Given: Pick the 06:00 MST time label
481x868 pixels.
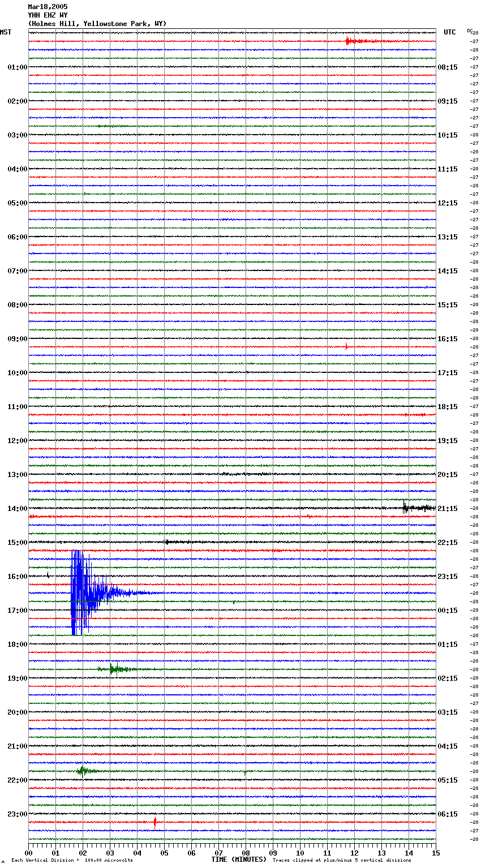Looking at the screenshot, I should [x=18, y=237].
